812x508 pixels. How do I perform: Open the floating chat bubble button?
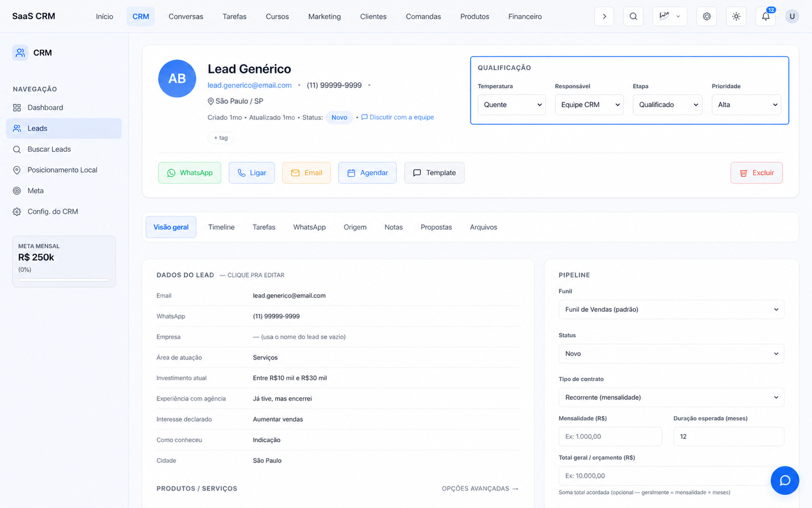[785, 481]
